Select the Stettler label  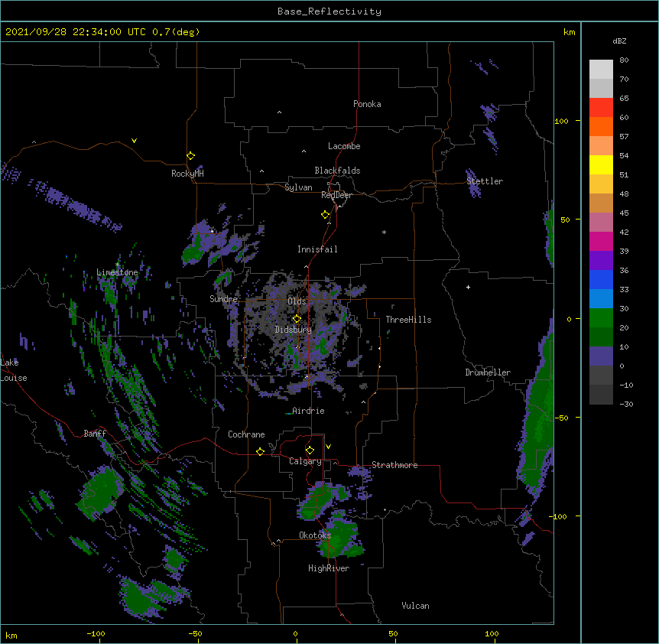485,181
